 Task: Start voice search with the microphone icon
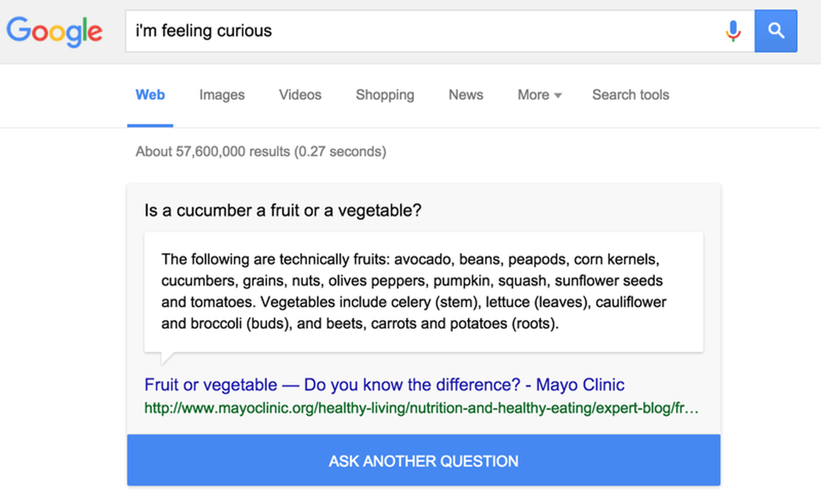[x=733, y=31]
